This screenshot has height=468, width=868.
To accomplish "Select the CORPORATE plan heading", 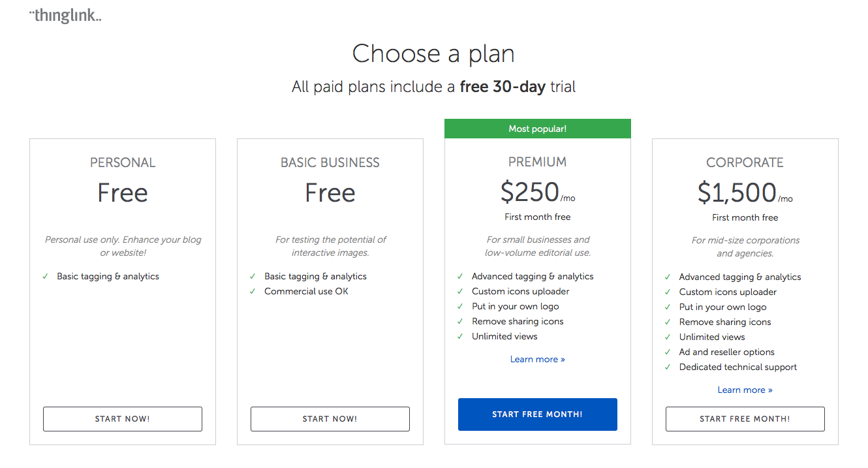I will click(745, 163).
